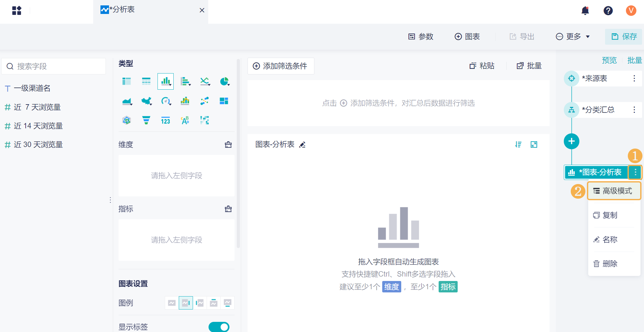Choose 名称 in the context menu
644x332 pixels.
[x=614, y=240]
